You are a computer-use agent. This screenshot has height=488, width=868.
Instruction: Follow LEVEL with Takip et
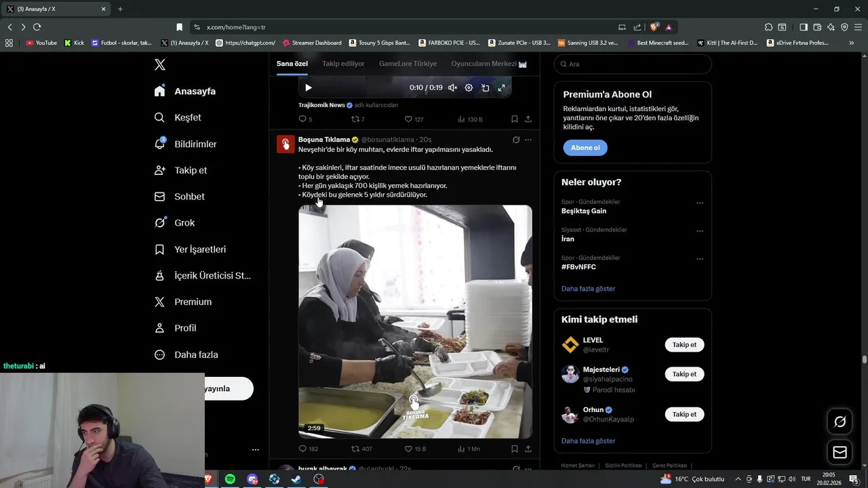(x=684, y=345)
